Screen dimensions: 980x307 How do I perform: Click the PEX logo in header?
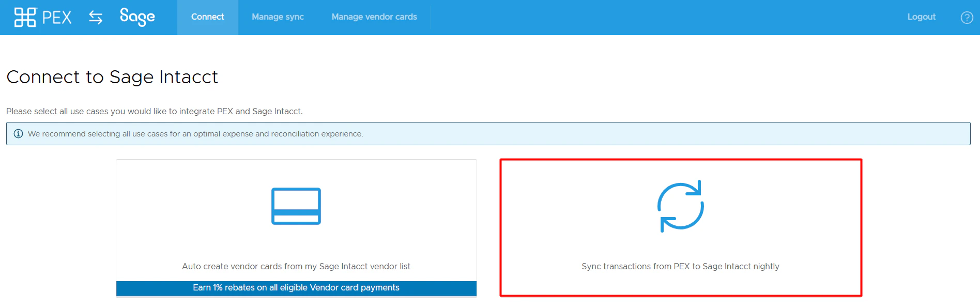43,17
